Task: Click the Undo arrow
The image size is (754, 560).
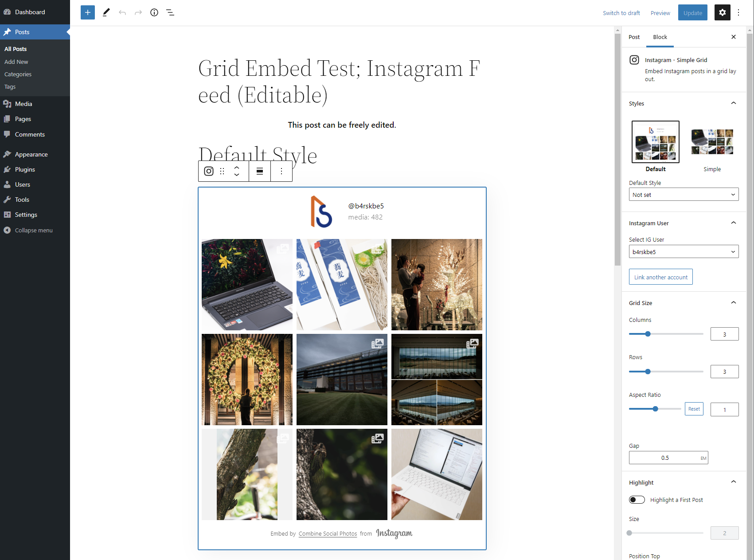Action: coord(122,12)
